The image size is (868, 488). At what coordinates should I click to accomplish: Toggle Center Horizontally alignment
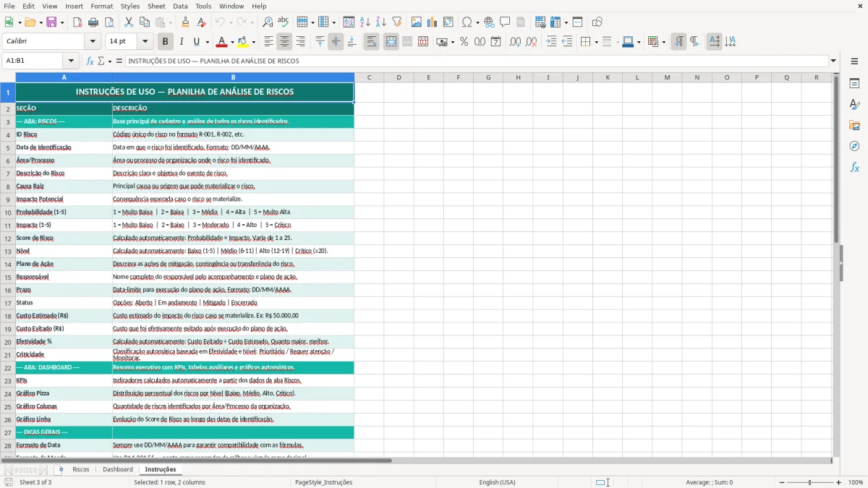pyautogui.click(x=284, y=42)
